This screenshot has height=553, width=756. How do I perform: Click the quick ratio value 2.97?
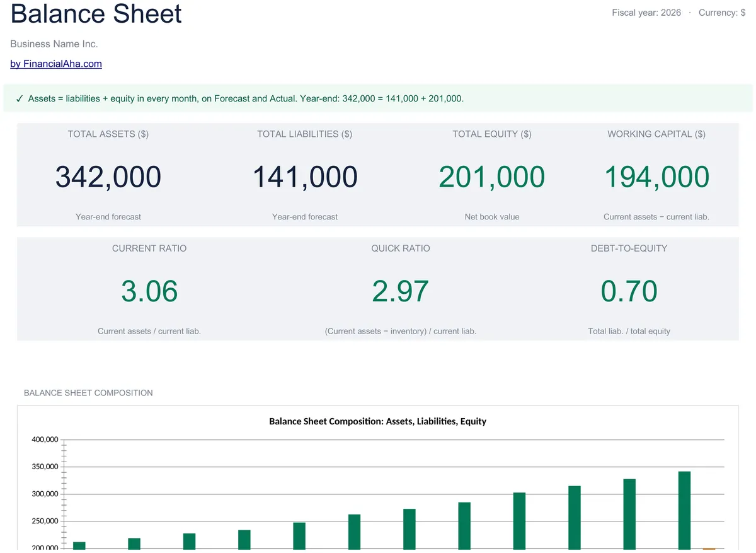(x=401, y=291)
